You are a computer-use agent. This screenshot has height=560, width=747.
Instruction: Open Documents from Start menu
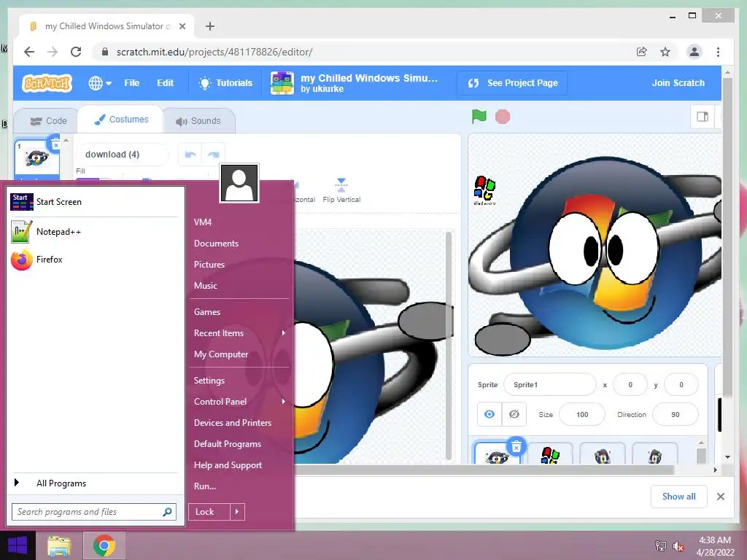(x=216, y=244)
